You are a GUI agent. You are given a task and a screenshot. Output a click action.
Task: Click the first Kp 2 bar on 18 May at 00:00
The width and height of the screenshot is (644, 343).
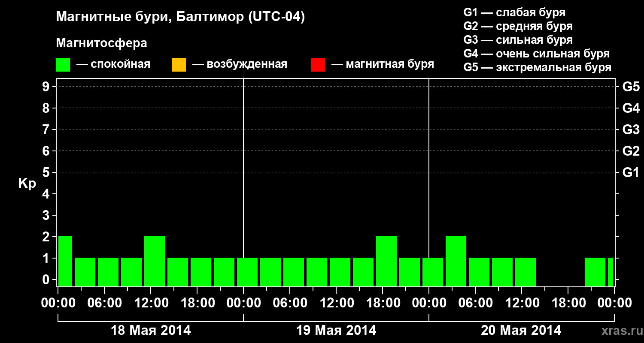(65, 261)
